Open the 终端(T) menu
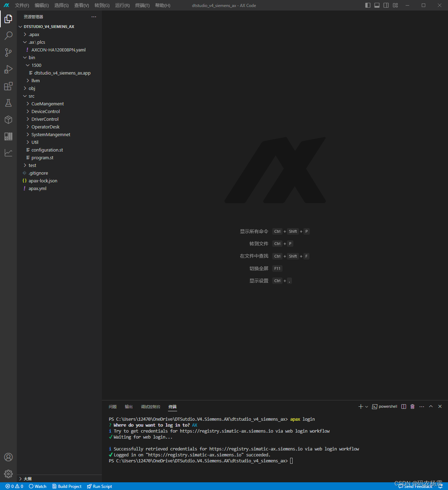The image size is (448, 490). pos(142,5)
